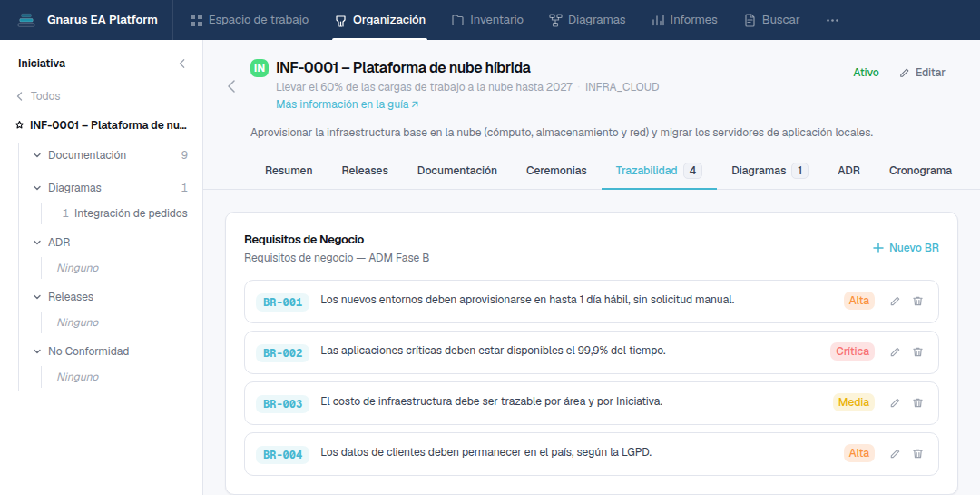980x495 pixels.
Task: Click the INFRA_CLOUD code text
Action: point(622,87)
